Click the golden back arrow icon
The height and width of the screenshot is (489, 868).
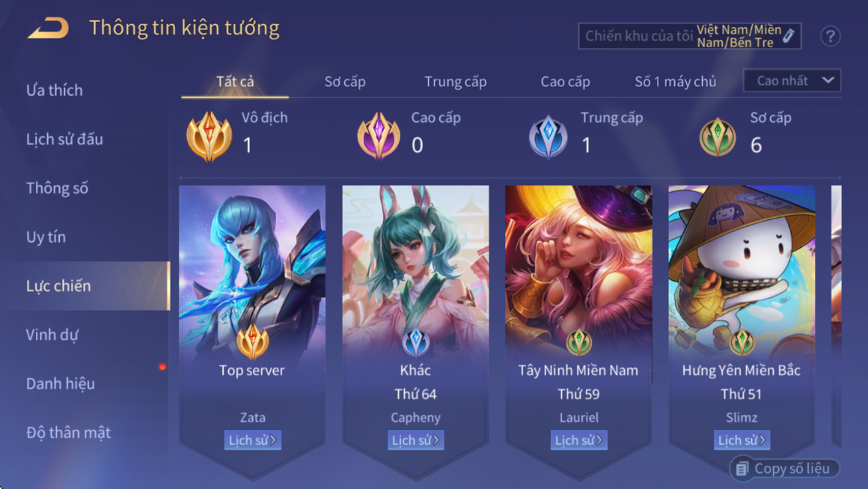[x=49, y=28]
